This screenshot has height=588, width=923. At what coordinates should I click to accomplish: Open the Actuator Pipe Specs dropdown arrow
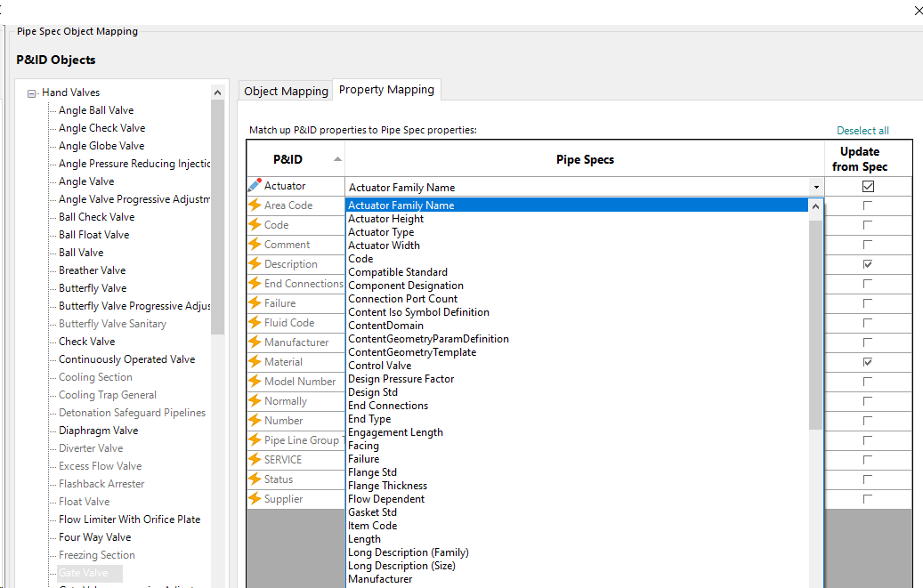tap(816, 185)
